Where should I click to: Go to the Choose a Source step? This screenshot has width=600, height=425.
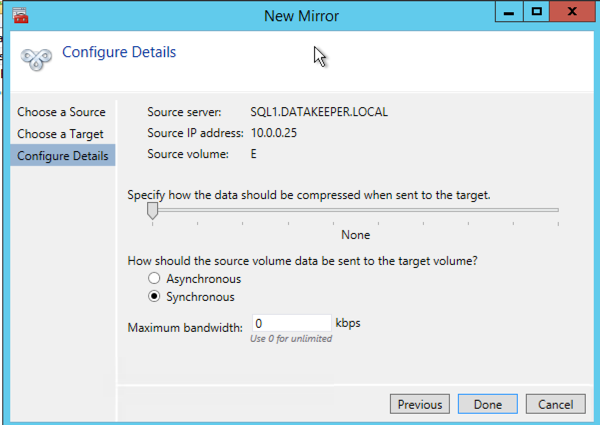coord(61,112)
